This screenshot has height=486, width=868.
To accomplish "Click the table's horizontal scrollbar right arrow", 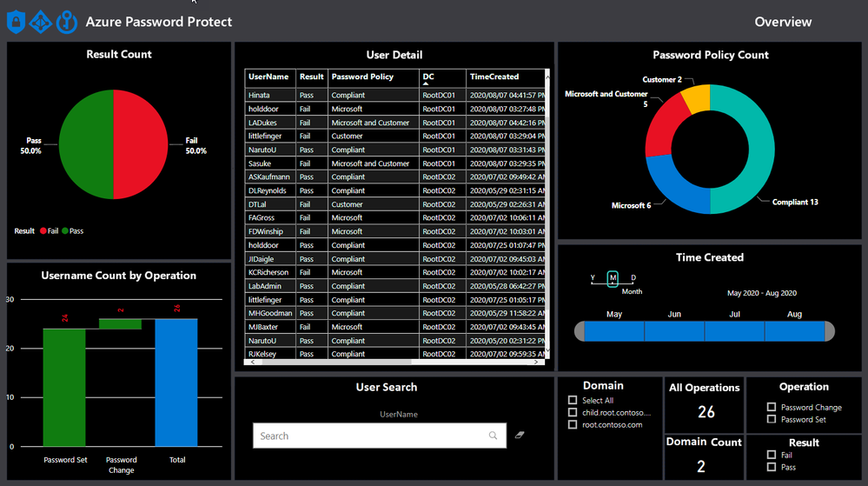I will pos(536,362).
